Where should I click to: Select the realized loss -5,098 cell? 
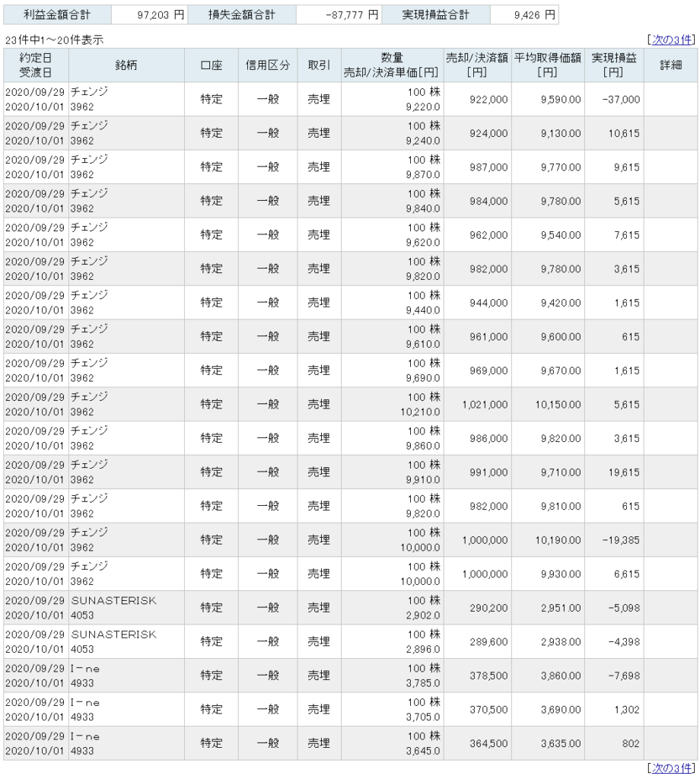coord(614,608)
